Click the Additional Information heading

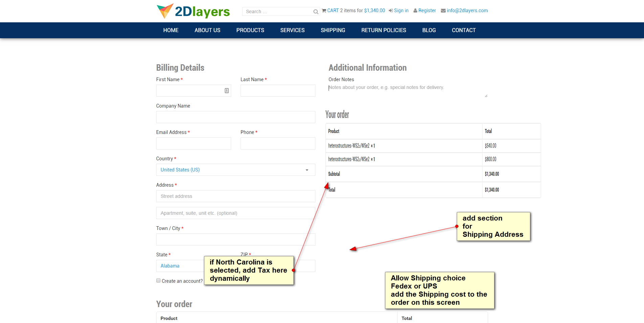pyautogui.click(x=368, y=68)
